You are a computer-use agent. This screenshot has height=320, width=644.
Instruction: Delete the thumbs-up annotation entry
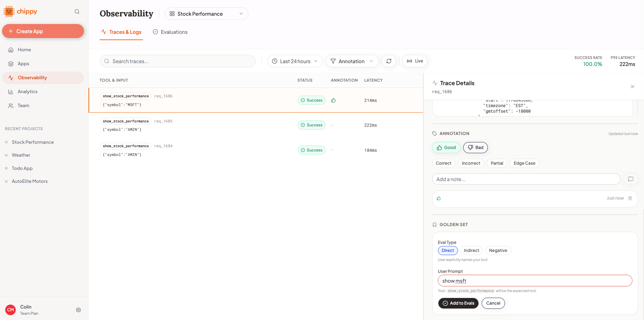(630, 198)
